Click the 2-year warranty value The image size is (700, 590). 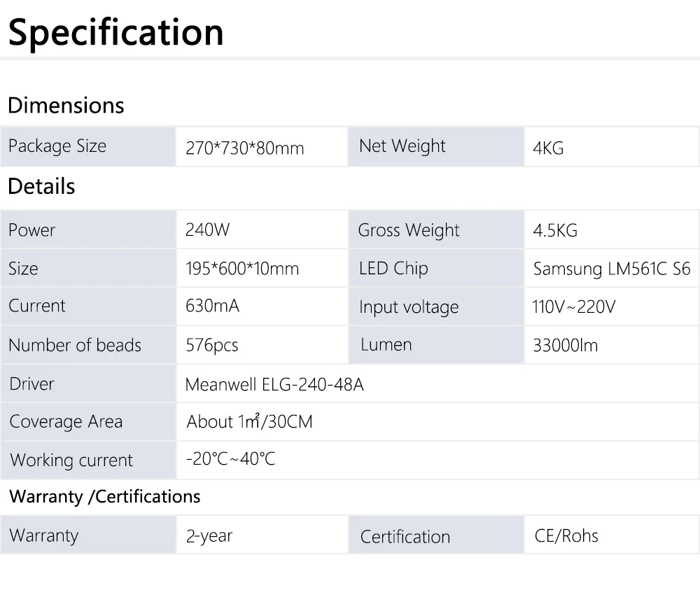tap(209, 536)
